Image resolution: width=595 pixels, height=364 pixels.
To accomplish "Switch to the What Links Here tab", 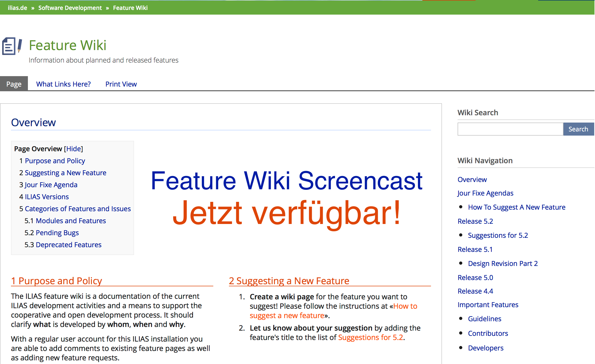I will [x=63, y=84].
